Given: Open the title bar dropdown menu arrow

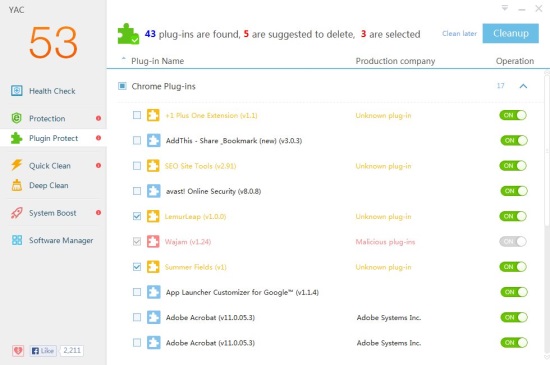Looking at the screenshot, I should (x=505, y=8).
